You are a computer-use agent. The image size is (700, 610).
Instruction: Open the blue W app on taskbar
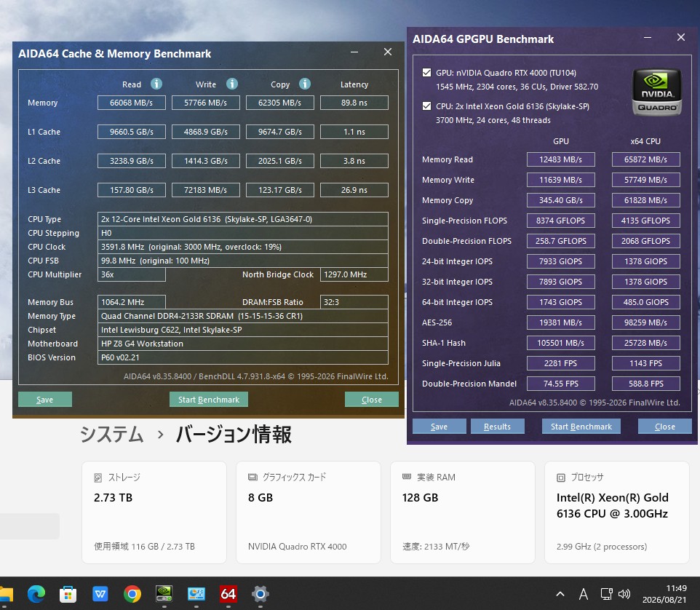(100, 594)
